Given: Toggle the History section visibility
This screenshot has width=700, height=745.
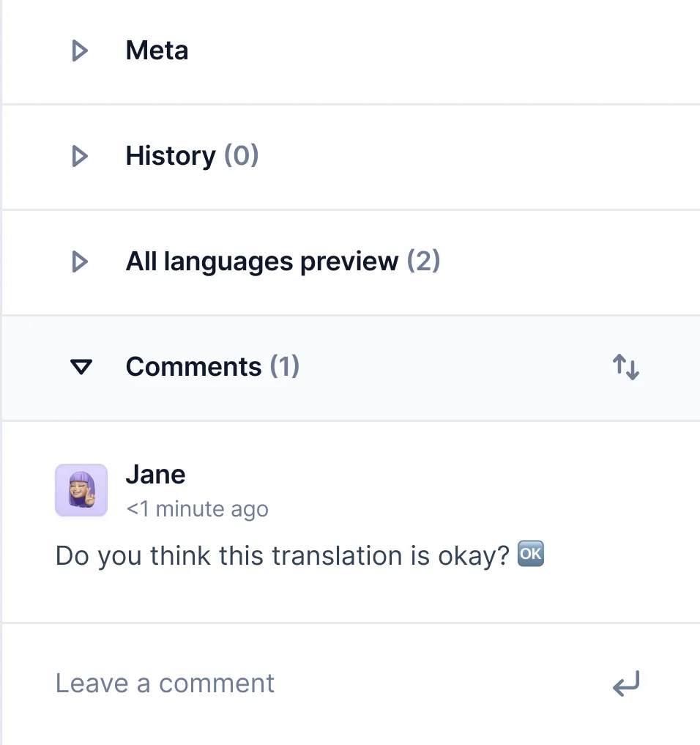Looking at the screenshot, I should click(x=170, y=156).
